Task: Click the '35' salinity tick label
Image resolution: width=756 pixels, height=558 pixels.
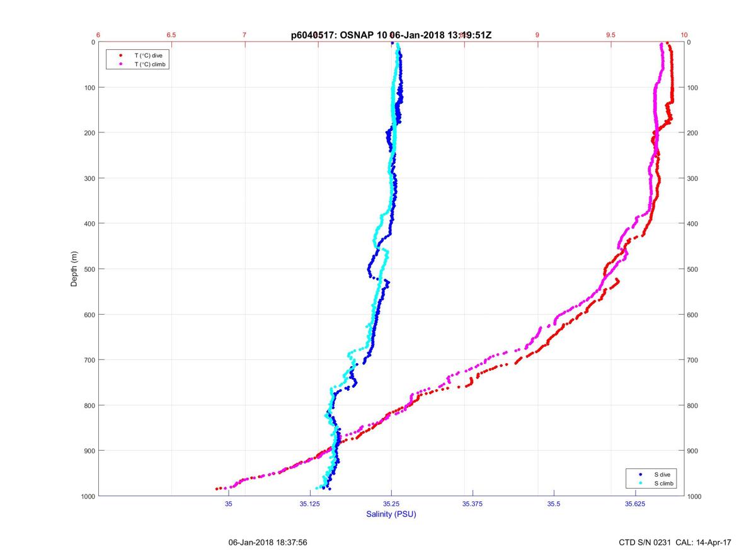Action: point(229,504)
